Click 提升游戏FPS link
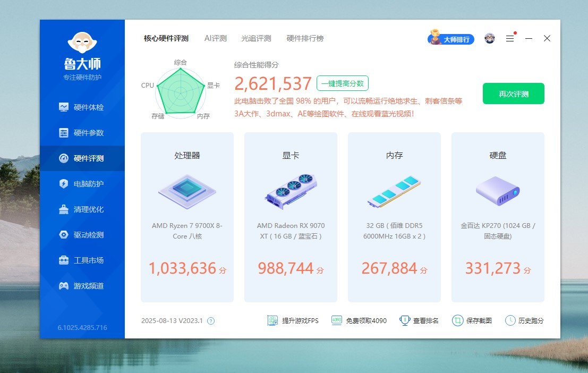 pos(293,321)
